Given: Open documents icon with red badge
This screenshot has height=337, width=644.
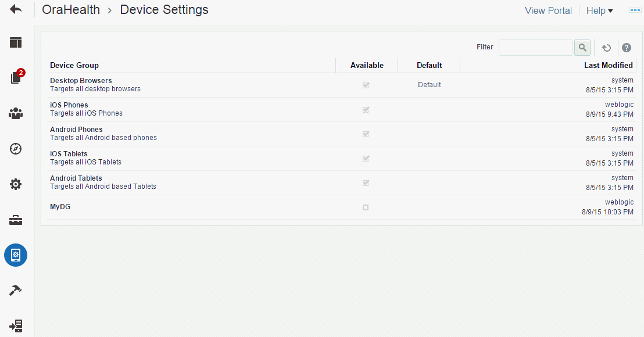Looking at the screenshot, I should pos(17,76).
